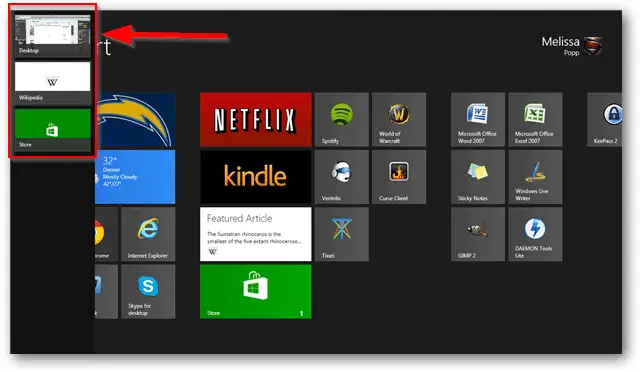Launch Ventrilo from its tile
The image size is (640, 372).
(x=342, y=177)
